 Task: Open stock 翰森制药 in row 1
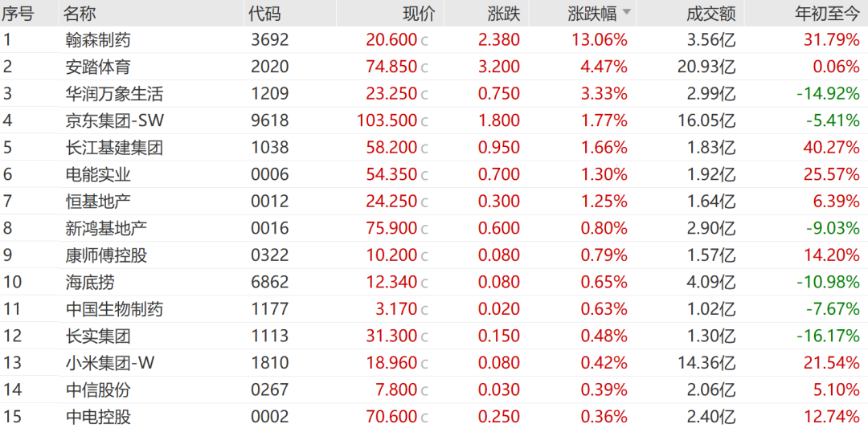pyautogui.click(x=97, y=40)
